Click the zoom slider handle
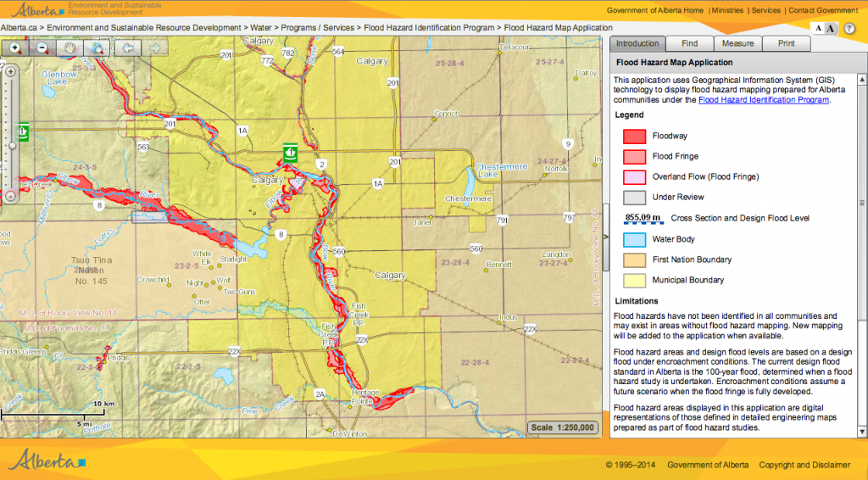The height and width of the screenshot is (480, 868). tap(12, 146)
